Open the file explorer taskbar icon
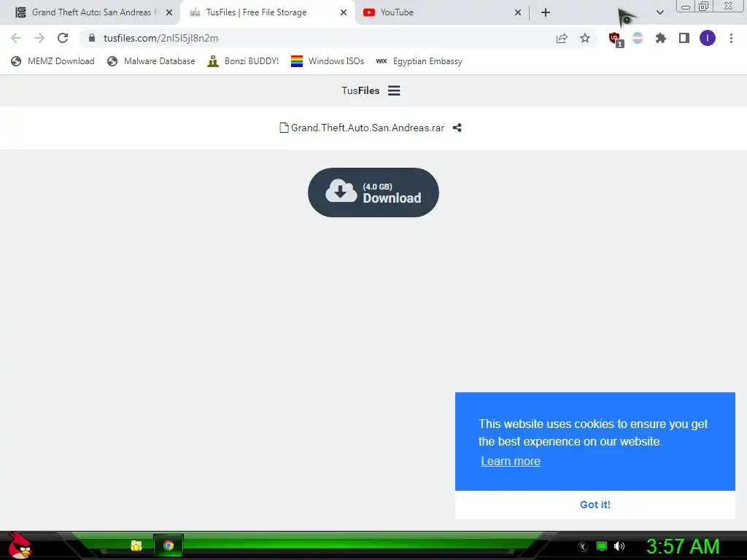This screenshot has width=747, height=560. [136, 545]
